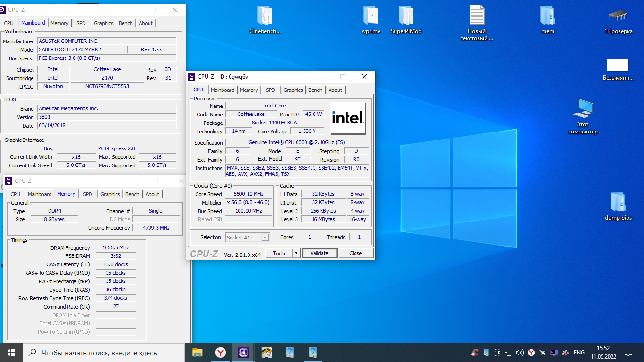This screenshot has height=362, width=644.
Task: Select Graphics tab in Memory timings window
Action: [x=110, y=194]
